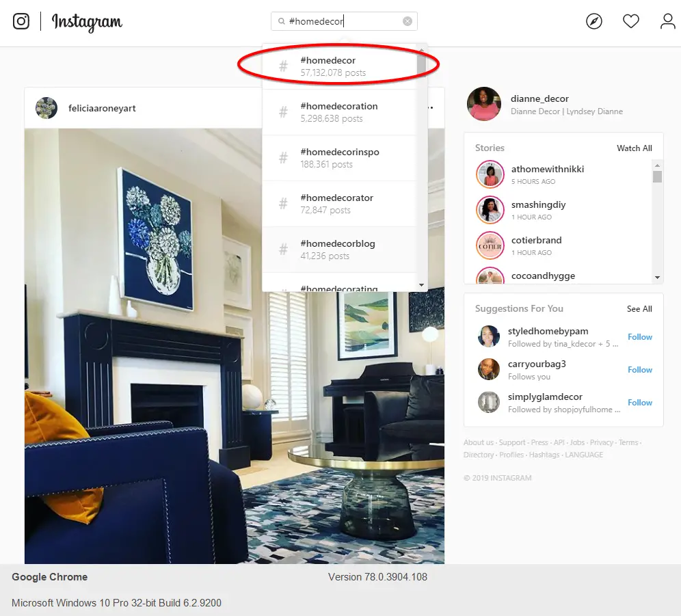
Task: Open dianne_decor profile picture
Action: (484, 104)
